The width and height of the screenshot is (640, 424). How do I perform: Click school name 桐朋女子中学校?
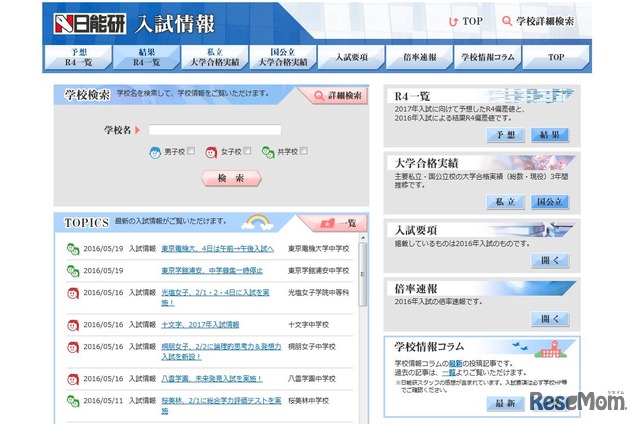coord(311,346)
